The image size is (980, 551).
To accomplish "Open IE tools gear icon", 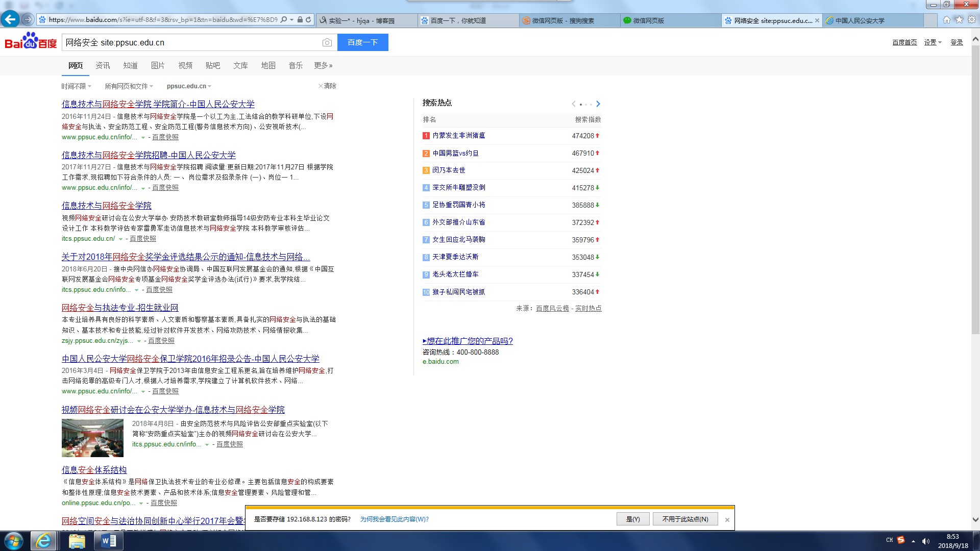I will click(972, 20).
